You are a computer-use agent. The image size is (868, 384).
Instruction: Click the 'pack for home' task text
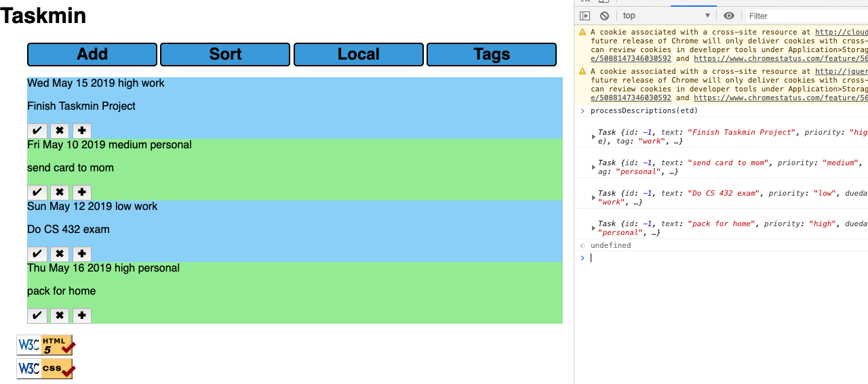pyautogui.click(x=62, y=291)
